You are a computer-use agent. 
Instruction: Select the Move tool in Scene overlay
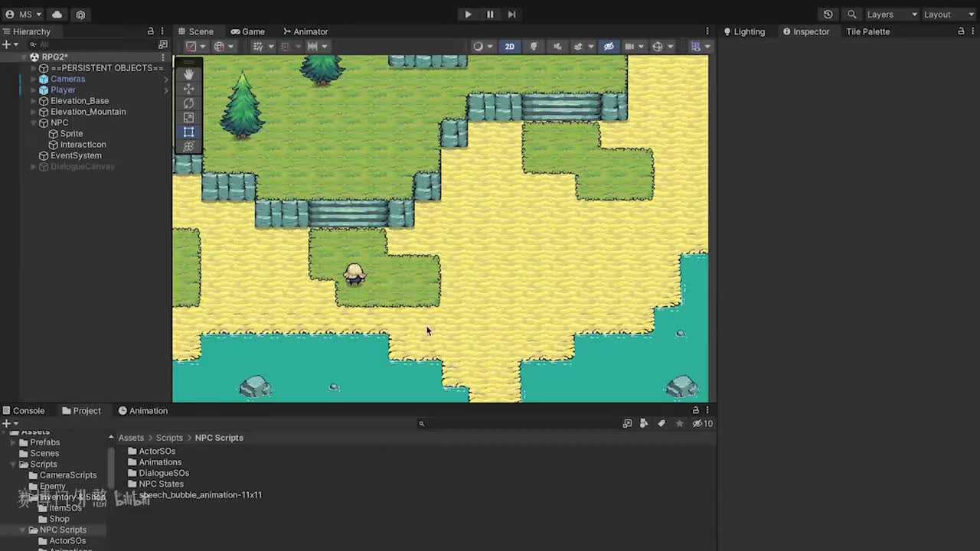click(188, 89)
